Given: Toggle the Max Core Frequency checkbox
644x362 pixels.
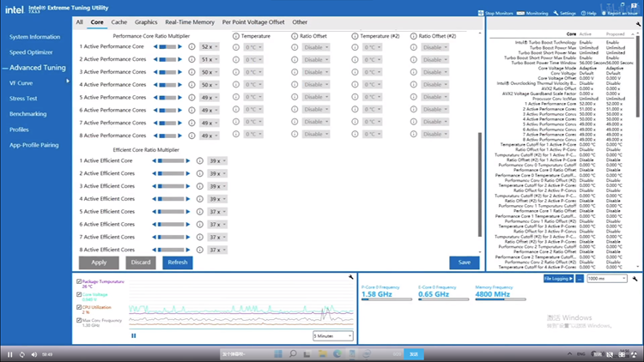Looking at the screenshot, I should pyautogui.click(x=79, y=320).
